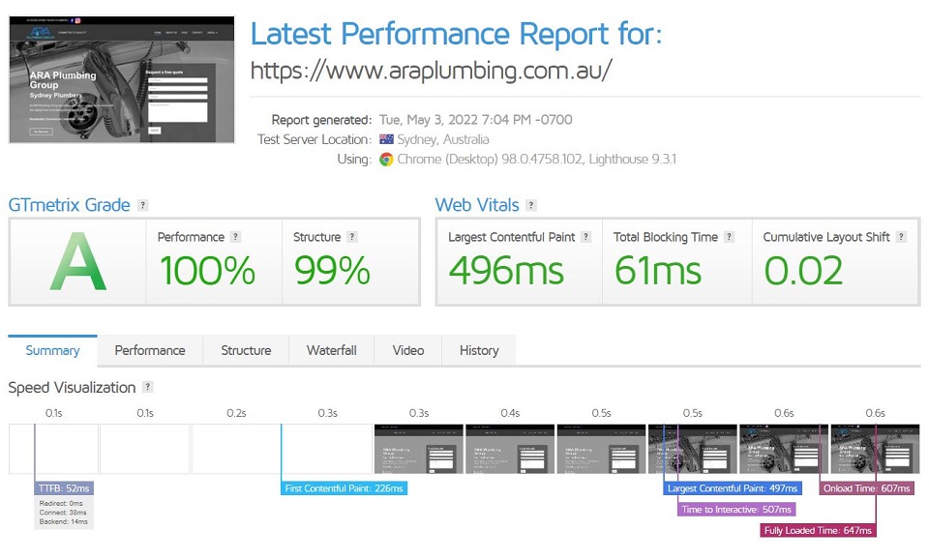Viewport: 929px width, 560px height.
Task: Click the Redirect: 0ms detail
Action: [61, 503]
